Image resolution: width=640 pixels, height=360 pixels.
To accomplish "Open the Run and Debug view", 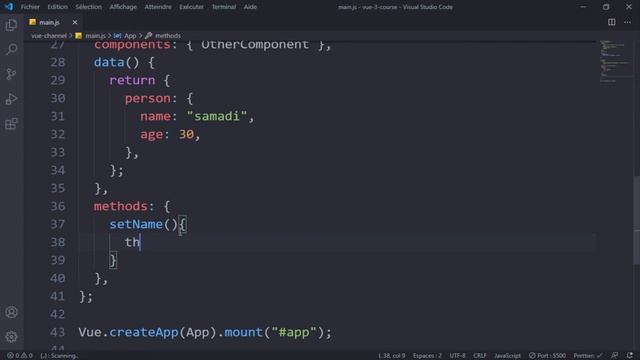I will click(x=11, y=99).
